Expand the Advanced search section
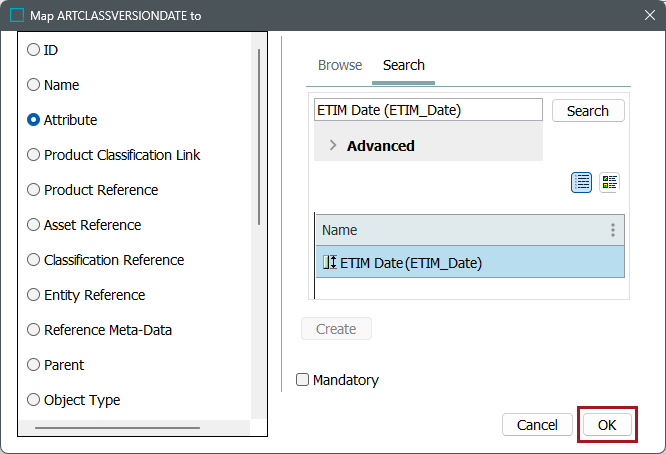This screenshot has height=454, width=666. pos(333,146)
